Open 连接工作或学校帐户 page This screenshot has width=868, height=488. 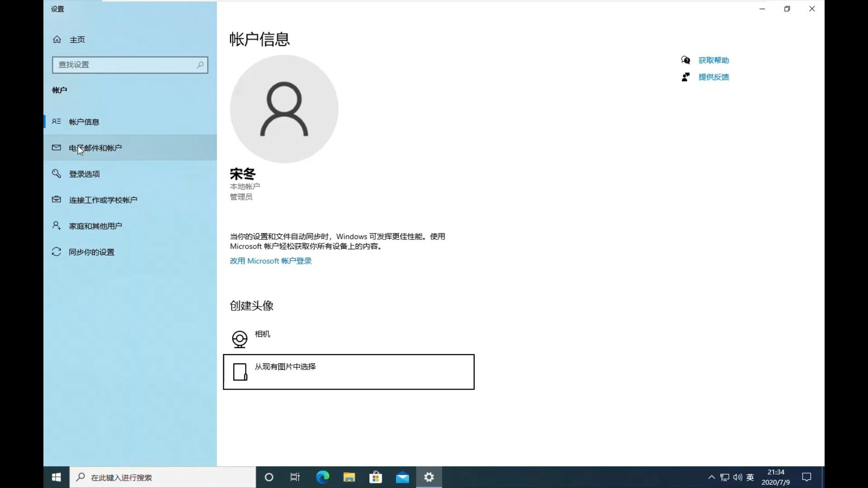130,199
